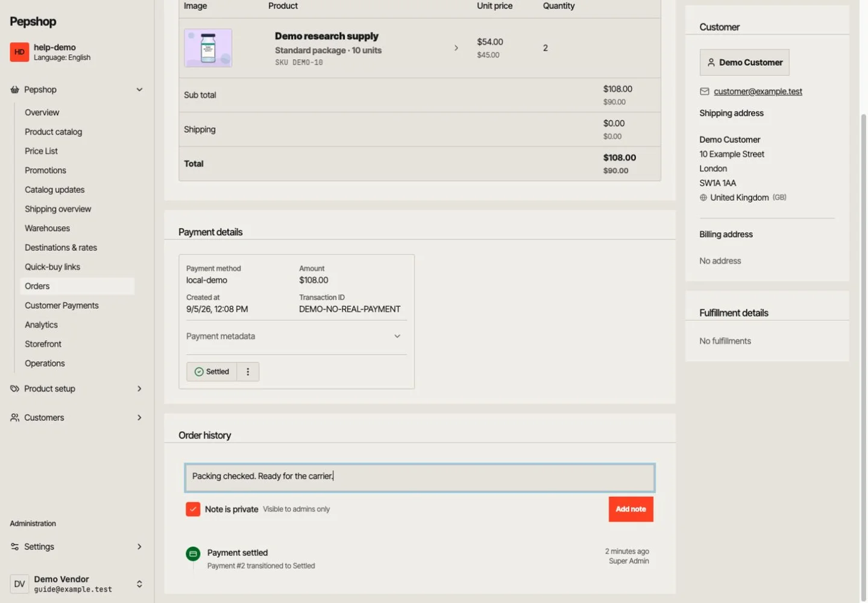
Task: Click the $54.00 unit price value
Action: (x=490, y=42)
